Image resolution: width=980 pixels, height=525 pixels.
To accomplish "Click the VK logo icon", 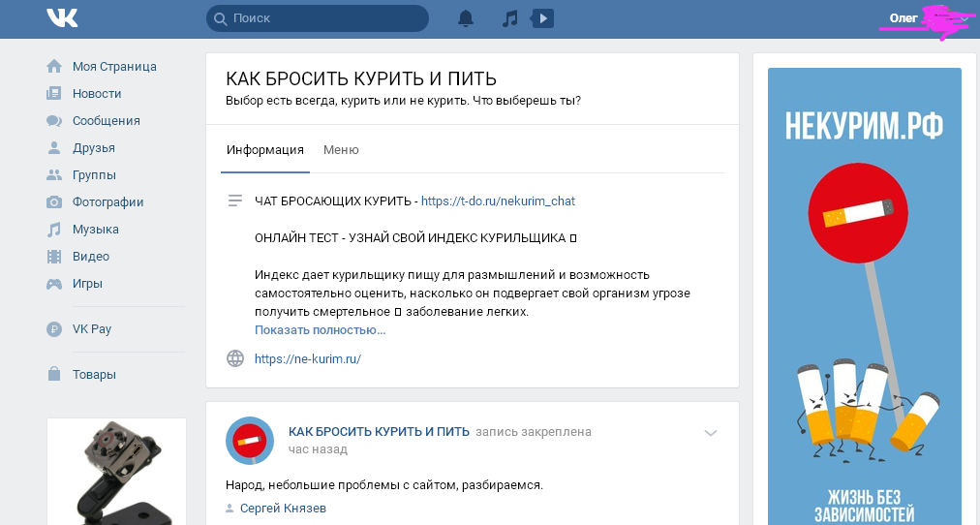I will click(61, 18).
